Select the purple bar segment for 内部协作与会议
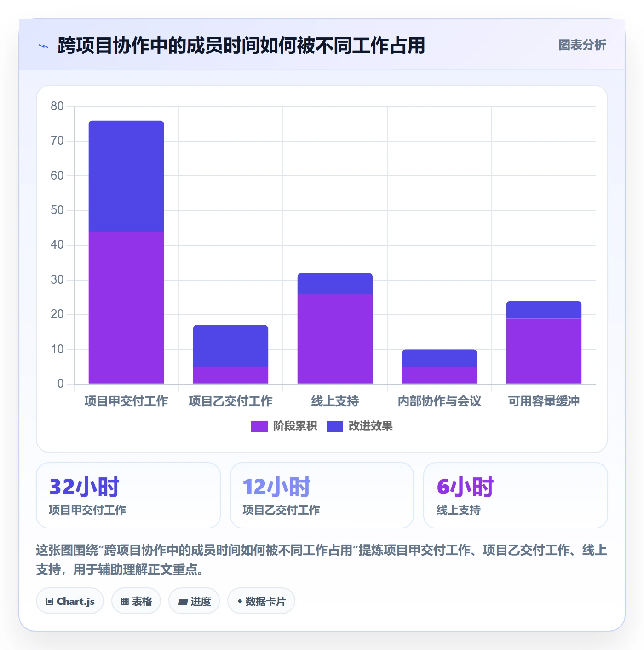This screenshot has width=644, height=650. pyautogui.click(x=439, y=375)
